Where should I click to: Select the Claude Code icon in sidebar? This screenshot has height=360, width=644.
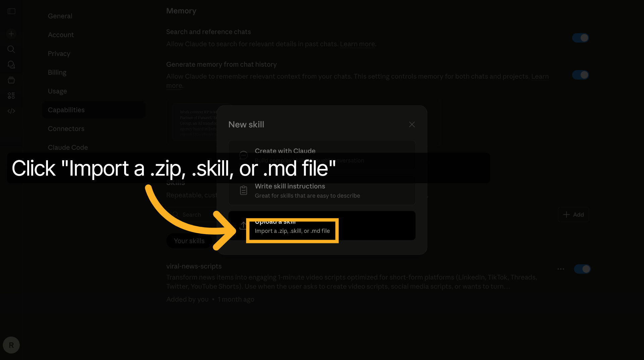point(11,111)
